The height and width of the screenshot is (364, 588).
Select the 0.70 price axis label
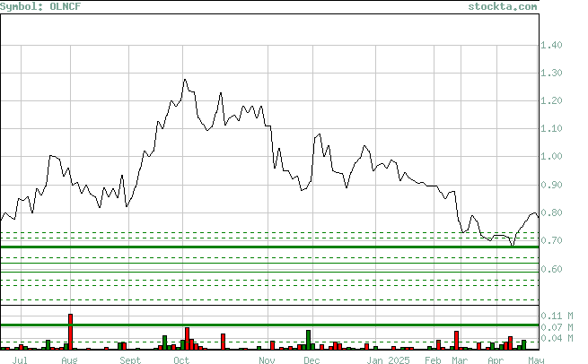tap(551, 240)
